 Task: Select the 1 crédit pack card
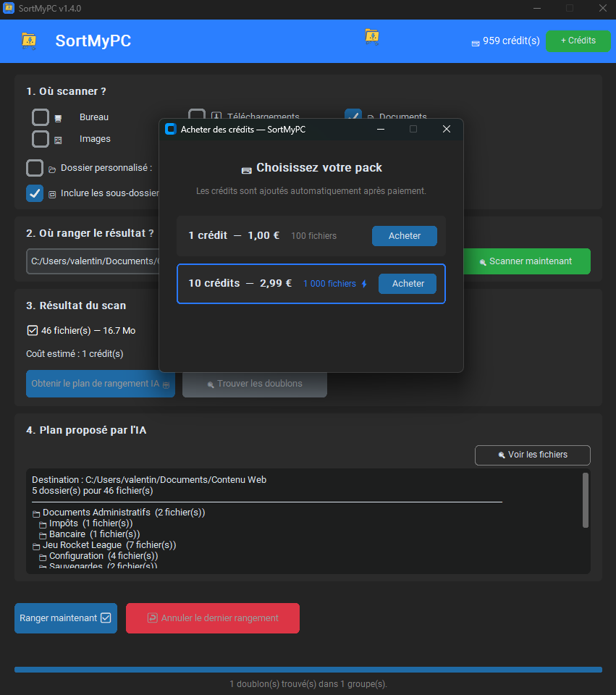coord(311,236)
